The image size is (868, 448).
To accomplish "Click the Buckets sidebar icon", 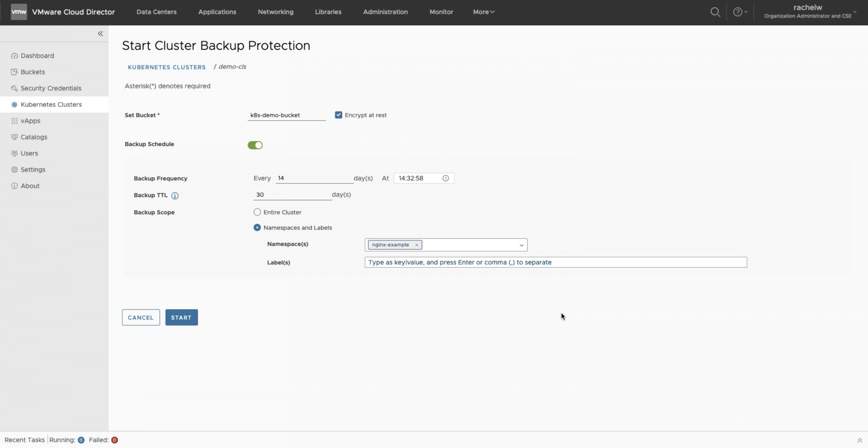I will [x=14, y=72].
